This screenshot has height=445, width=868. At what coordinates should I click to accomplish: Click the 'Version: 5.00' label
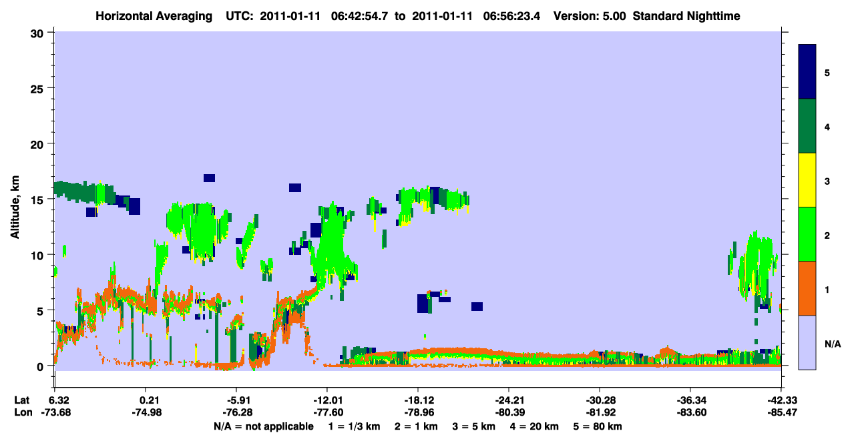pyautogui.click(x=590, y=15)
